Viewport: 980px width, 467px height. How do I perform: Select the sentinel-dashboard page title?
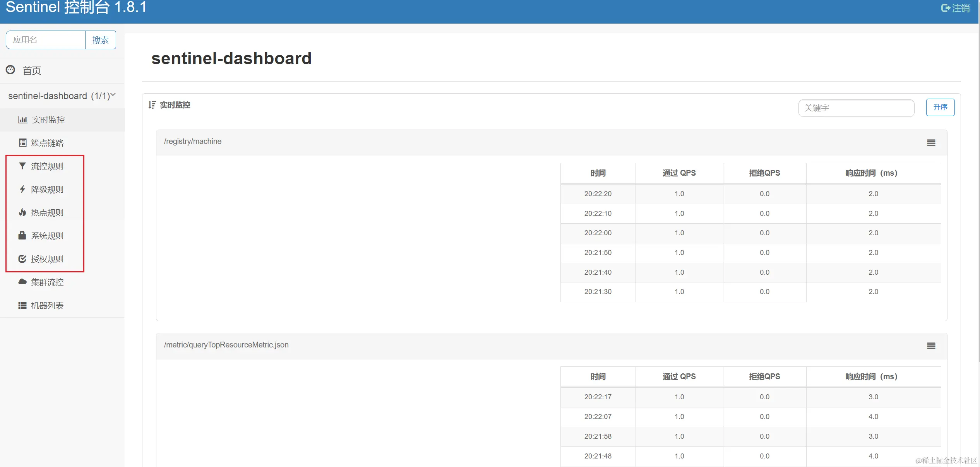[231, 58]
